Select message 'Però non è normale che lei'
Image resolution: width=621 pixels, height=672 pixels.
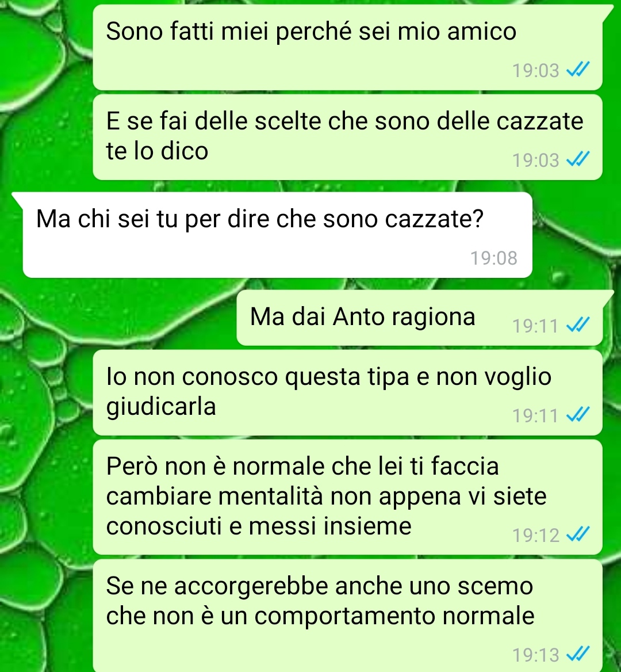[x=348, y=497]
